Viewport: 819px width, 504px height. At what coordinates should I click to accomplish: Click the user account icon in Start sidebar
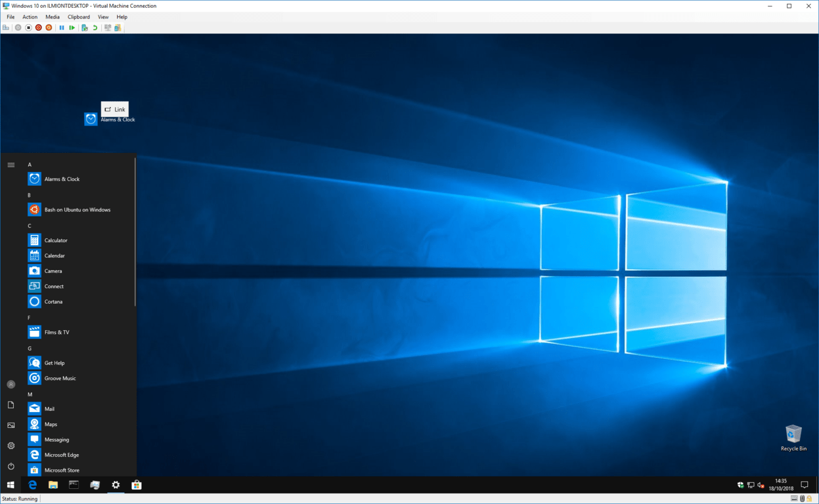tap(11, 385)
